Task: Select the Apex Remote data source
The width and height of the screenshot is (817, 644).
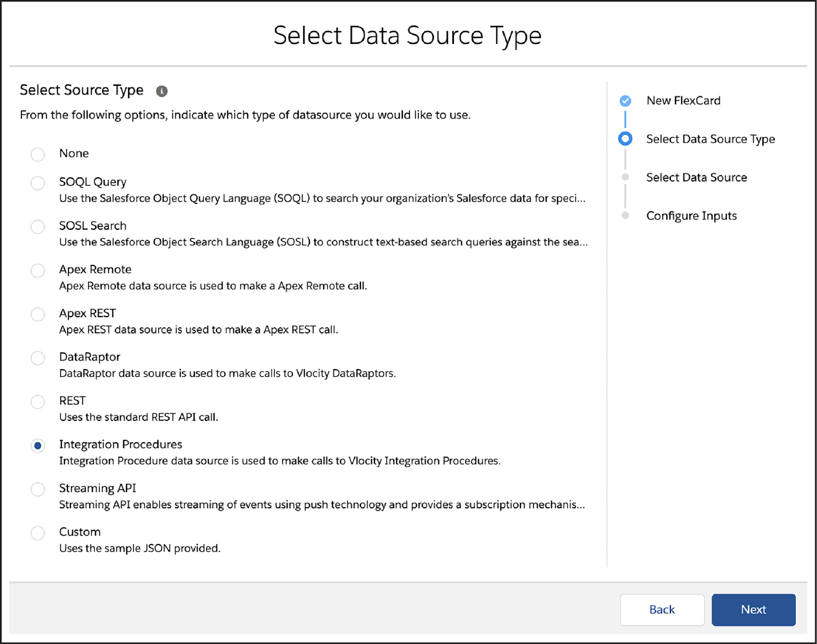Action: 37,271
